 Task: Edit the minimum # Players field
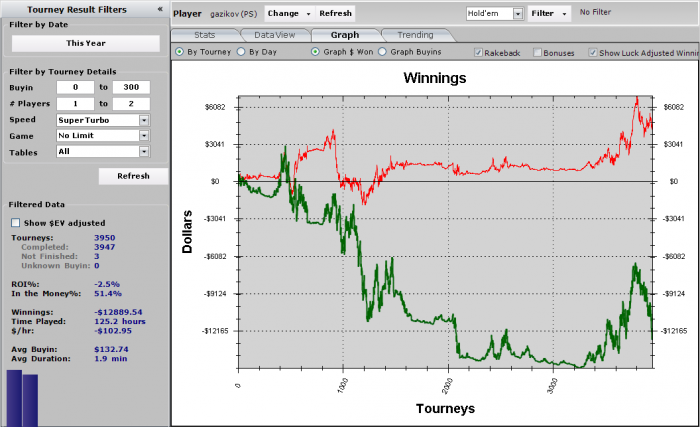(x=75, y=104)
